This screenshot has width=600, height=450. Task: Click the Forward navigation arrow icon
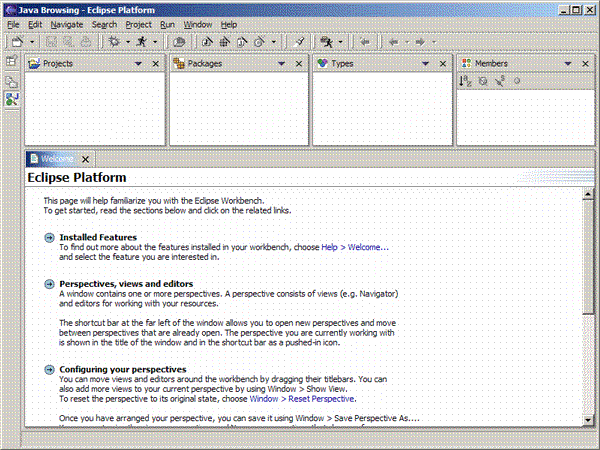click(x=420, y=42)
